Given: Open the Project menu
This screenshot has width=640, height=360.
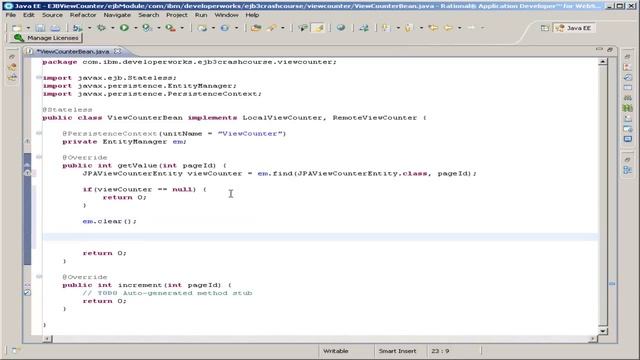Looking at the screenshot, I should click(x=177, y=15).
